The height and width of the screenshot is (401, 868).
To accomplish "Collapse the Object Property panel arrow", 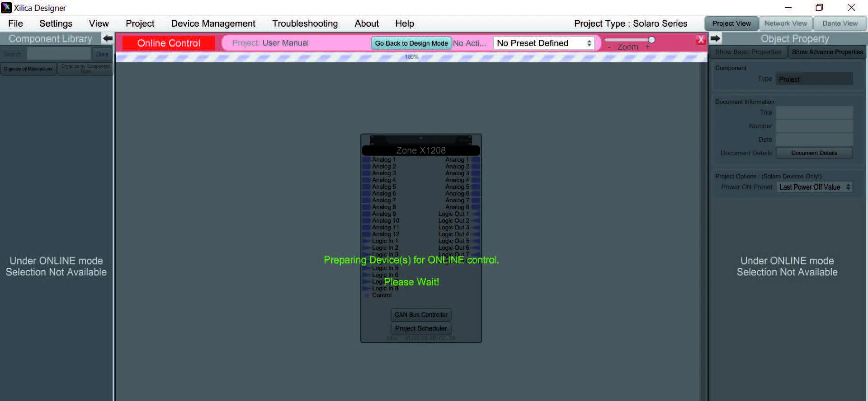I will tap(715, 38).
